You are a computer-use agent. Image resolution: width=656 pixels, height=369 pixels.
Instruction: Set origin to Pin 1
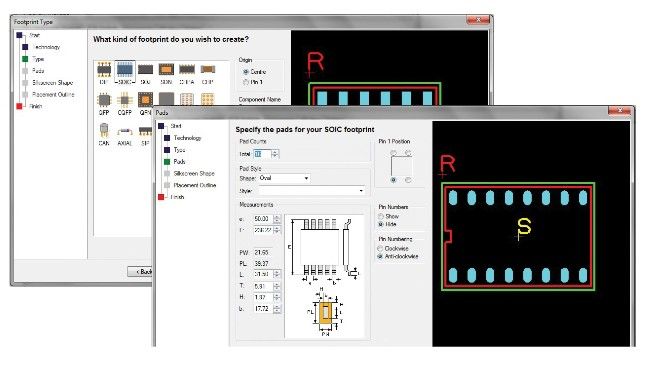[246, 82]
